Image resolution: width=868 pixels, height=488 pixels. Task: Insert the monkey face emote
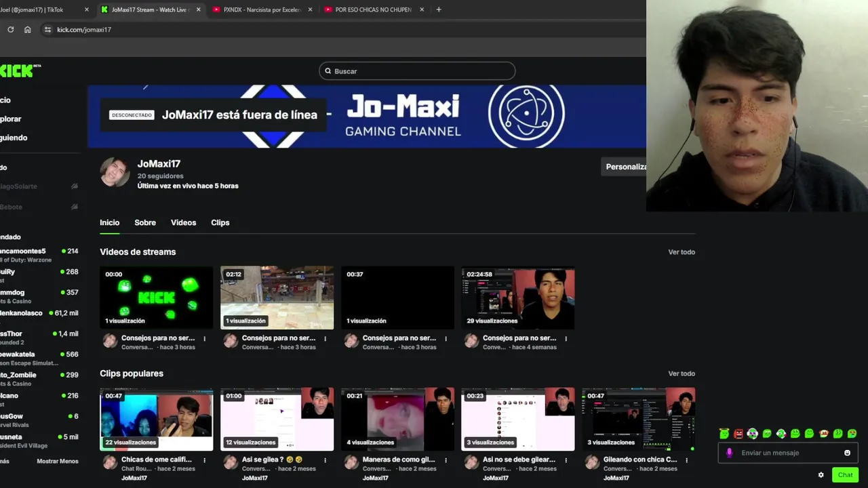click(824, 433)
